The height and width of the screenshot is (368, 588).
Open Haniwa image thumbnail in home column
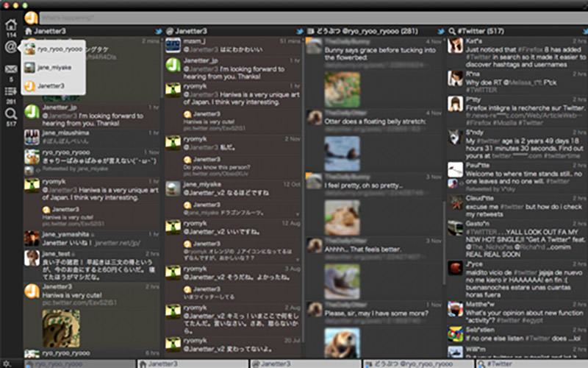pyautogui.click(x=61, y=328)
